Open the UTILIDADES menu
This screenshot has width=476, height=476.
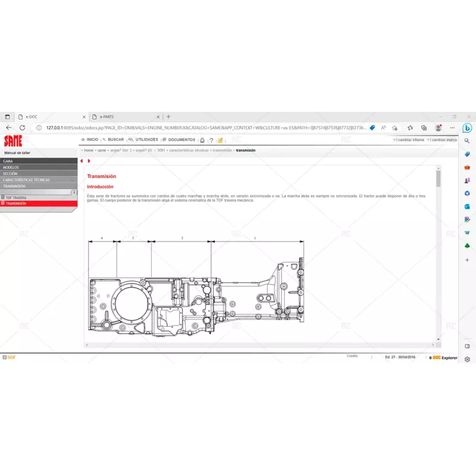pyautogui.click(x=146, y=140)
